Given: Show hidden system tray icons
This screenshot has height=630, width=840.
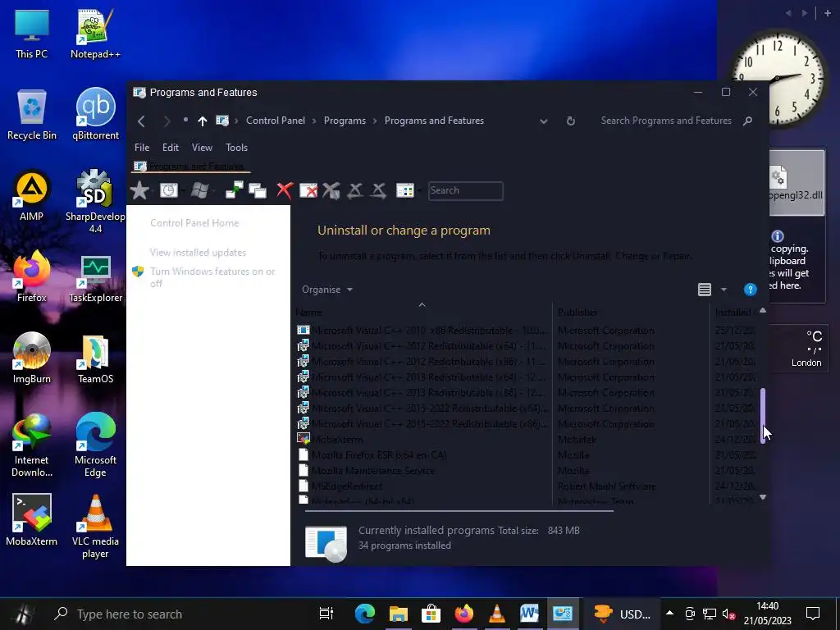Looking at the screenshot, I should tap(669, 614).
